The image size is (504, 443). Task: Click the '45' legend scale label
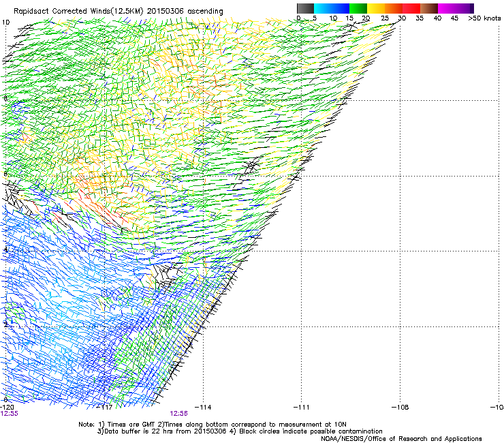click(x=454, y=18)
